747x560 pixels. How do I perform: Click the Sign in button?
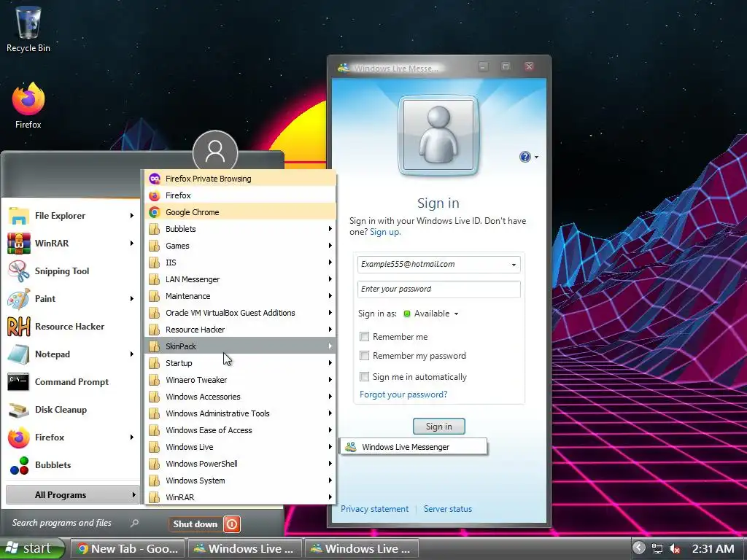pos(438,426)
